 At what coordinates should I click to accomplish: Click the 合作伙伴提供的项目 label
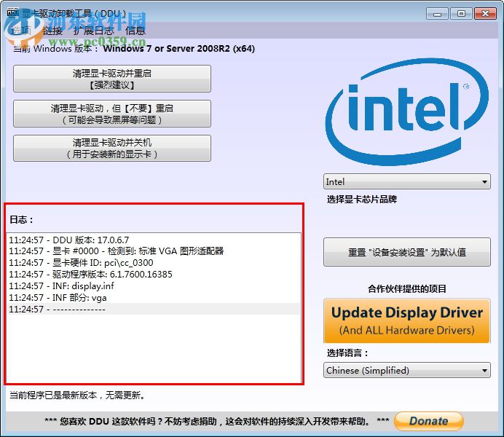(407, 288)
